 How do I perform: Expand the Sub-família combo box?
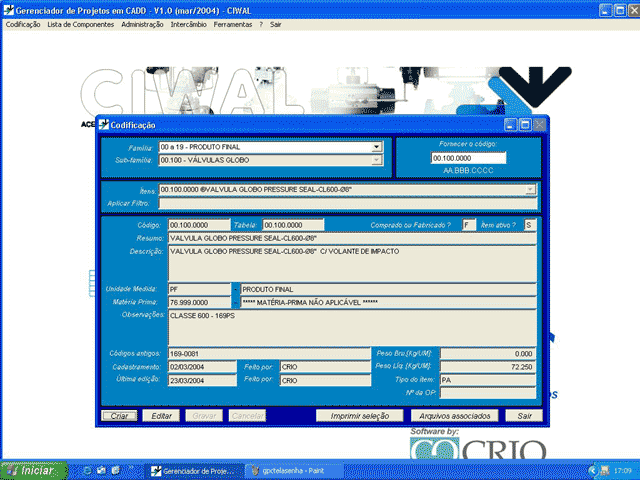pos(377,159)
